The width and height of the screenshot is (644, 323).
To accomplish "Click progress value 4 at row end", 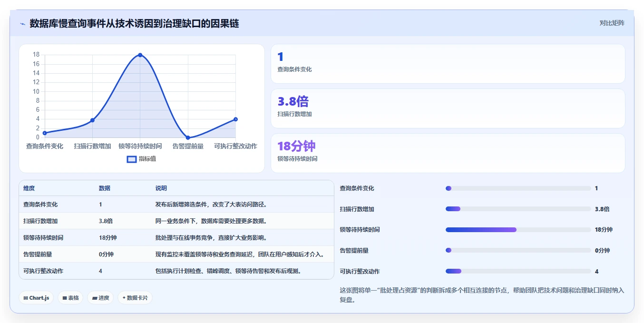I will tap(596, 271).
